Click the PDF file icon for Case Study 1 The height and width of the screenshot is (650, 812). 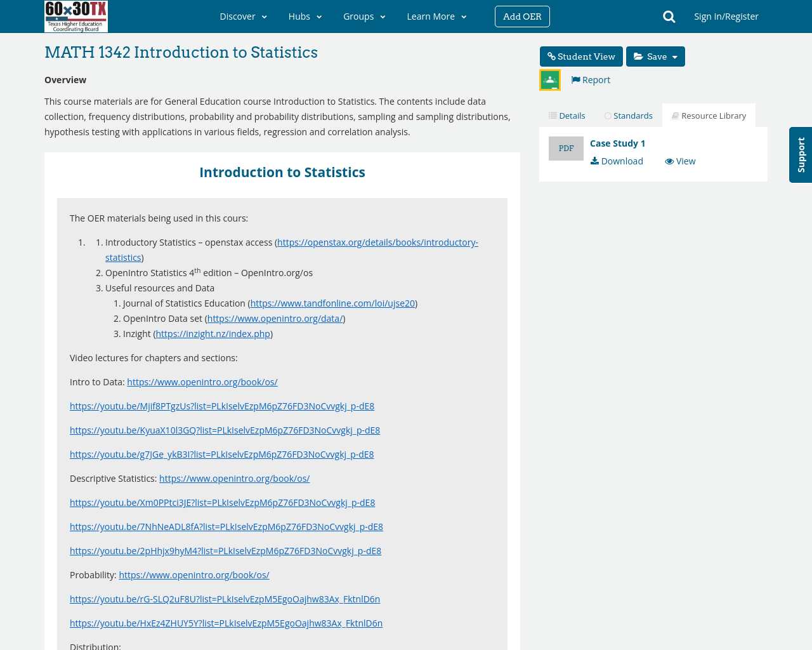566,149
